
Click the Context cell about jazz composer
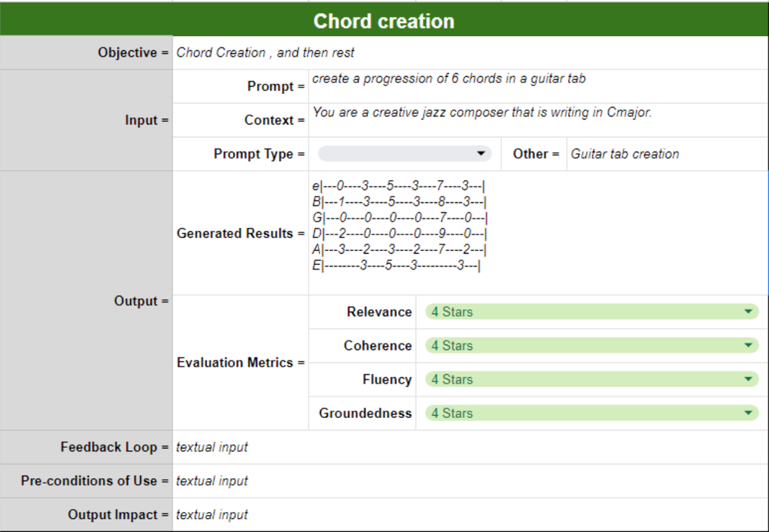pos(538,120)
